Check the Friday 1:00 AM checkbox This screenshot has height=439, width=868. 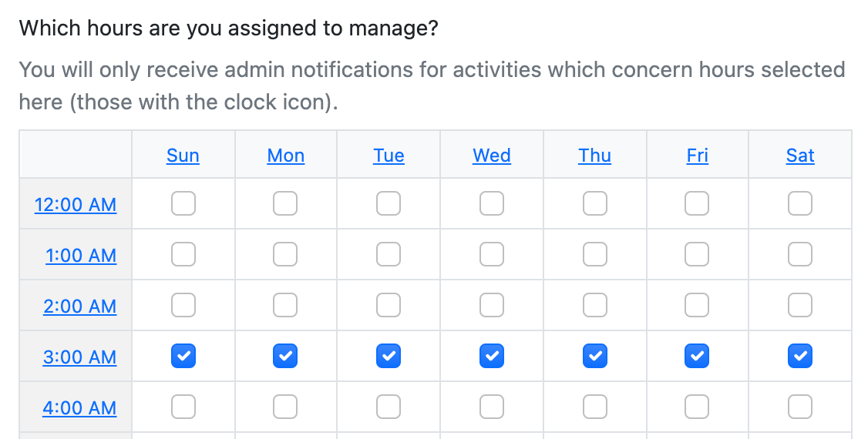[x=697, y=255]
